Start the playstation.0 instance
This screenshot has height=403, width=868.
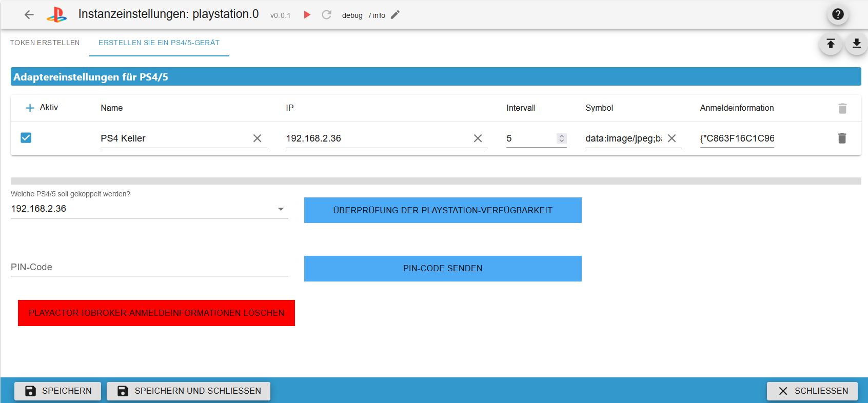point(307,15)
